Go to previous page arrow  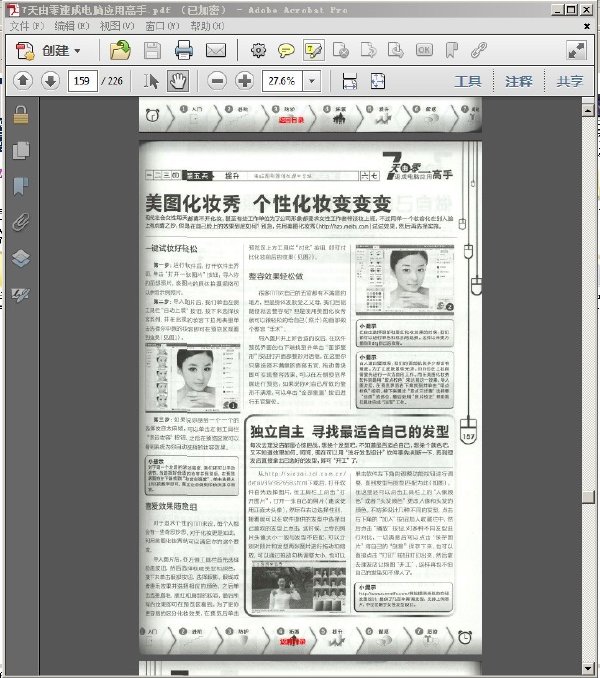coord(23,81)
